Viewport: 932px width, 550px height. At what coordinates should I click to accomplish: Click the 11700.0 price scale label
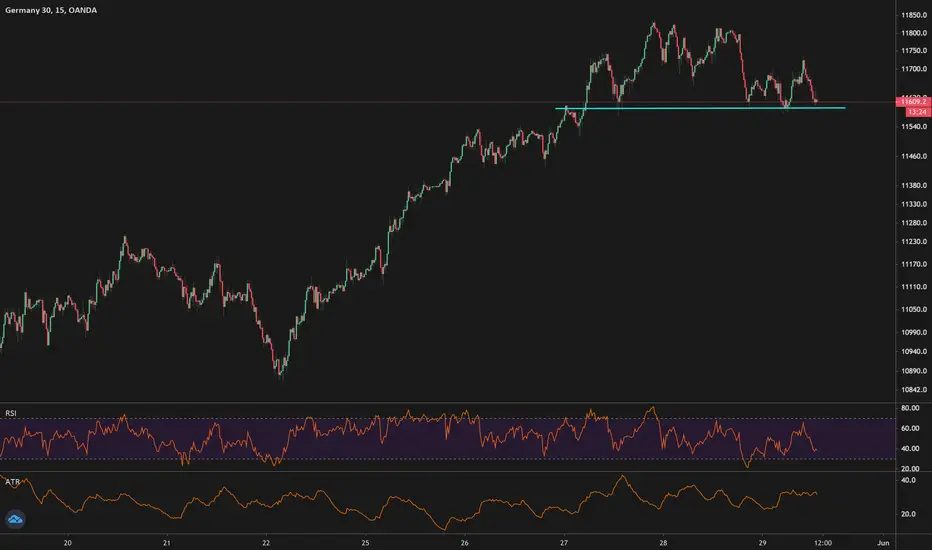[x=914, y=69]
